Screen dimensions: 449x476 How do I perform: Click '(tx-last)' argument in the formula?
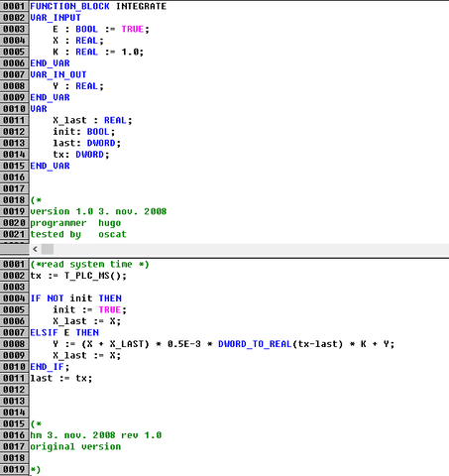coord(317,344)
